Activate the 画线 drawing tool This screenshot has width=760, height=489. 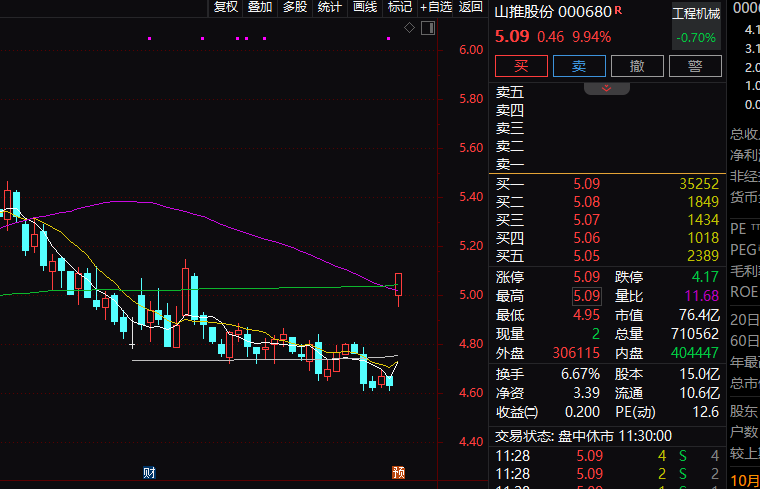(x=365, y=7)
